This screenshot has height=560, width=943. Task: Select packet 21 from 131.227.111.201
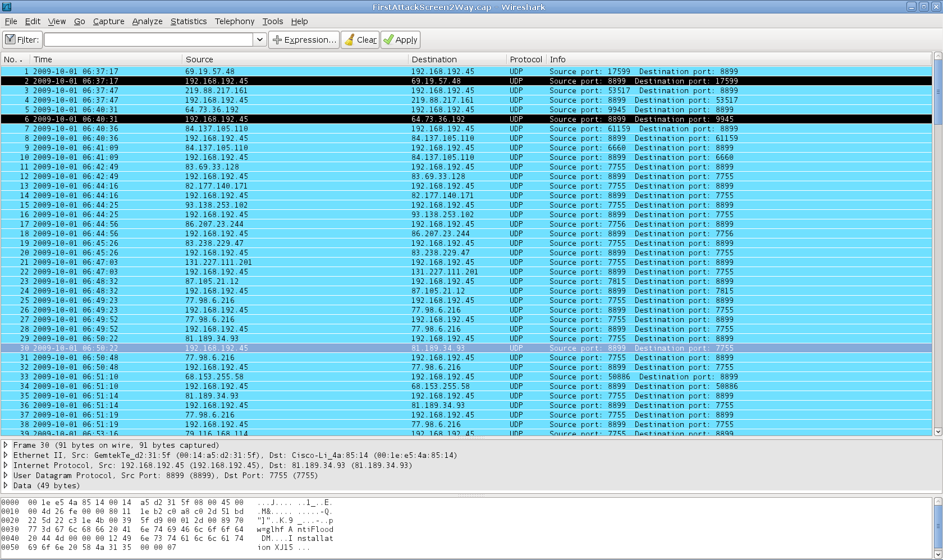[x=466, y=262]
